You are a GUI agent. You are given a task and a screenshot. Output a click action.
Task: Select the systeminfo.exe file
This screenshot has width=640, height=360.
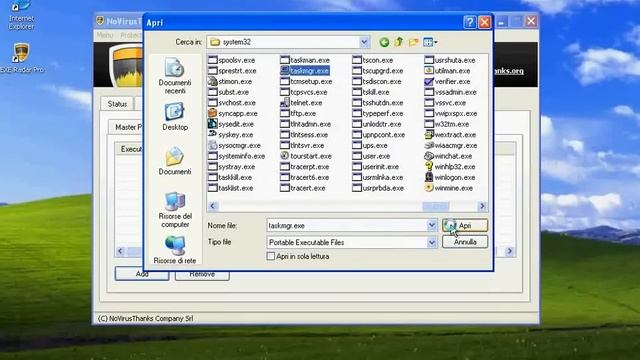pyautogui.click(x=237, y=156)
